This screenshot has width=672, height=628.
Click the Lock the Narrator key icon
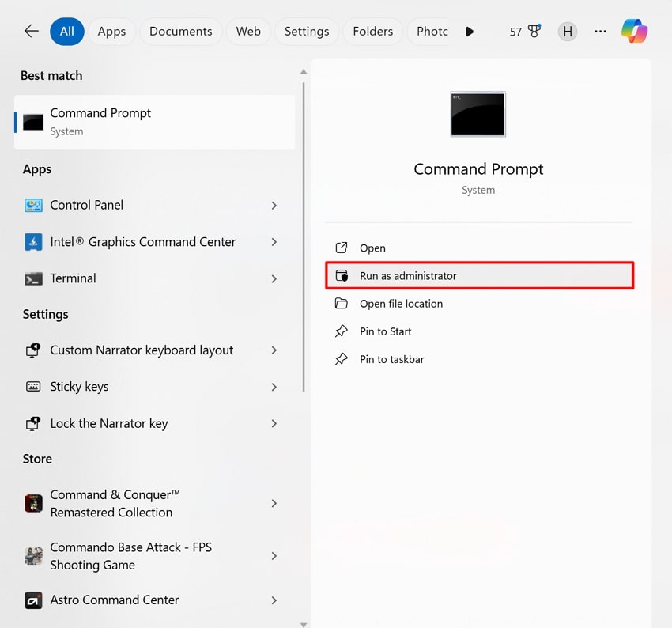33,423
